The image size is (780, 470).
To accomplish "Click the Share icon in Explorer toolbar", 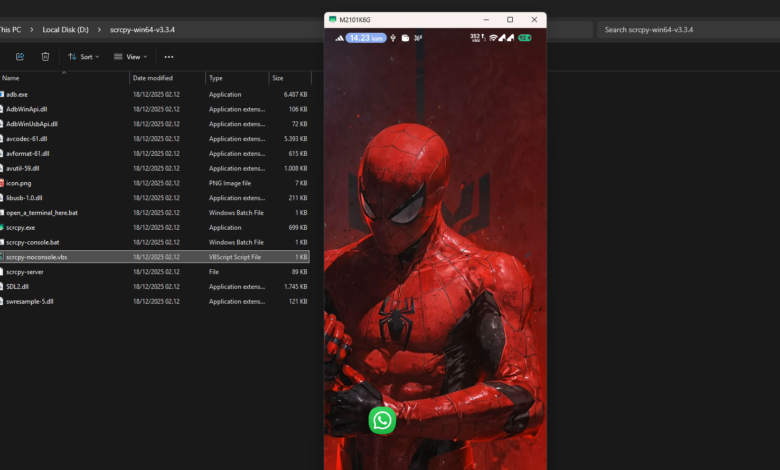I will point(20,57).
